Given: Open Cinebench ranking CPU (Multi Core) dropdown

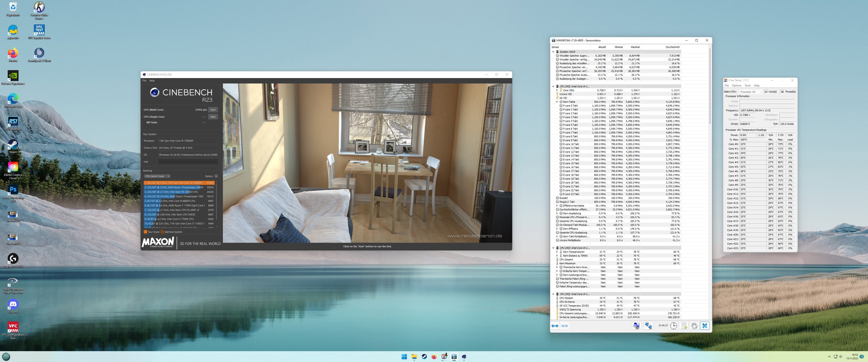Looking at the screenshot, I should click(157, 176).
